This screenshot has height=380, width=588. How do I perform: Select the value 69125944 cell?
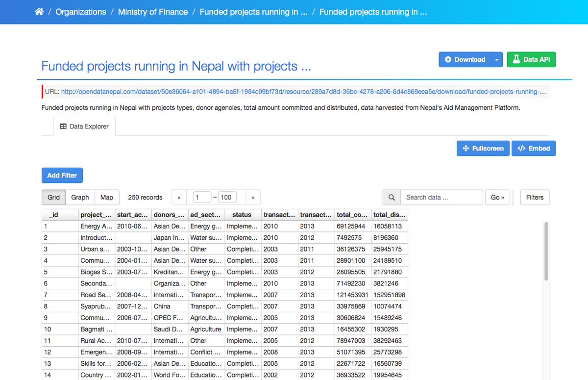[x=353, y=226]
